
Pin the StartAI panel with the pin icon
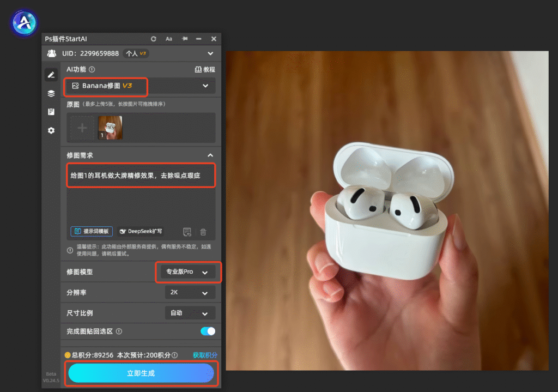click(x=185, y=39)
